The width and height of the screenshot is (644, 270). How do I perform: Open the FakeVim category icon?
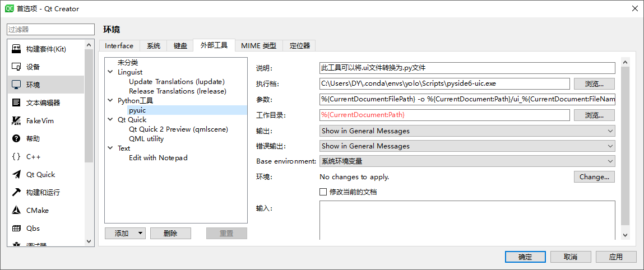tap(16, 120)
